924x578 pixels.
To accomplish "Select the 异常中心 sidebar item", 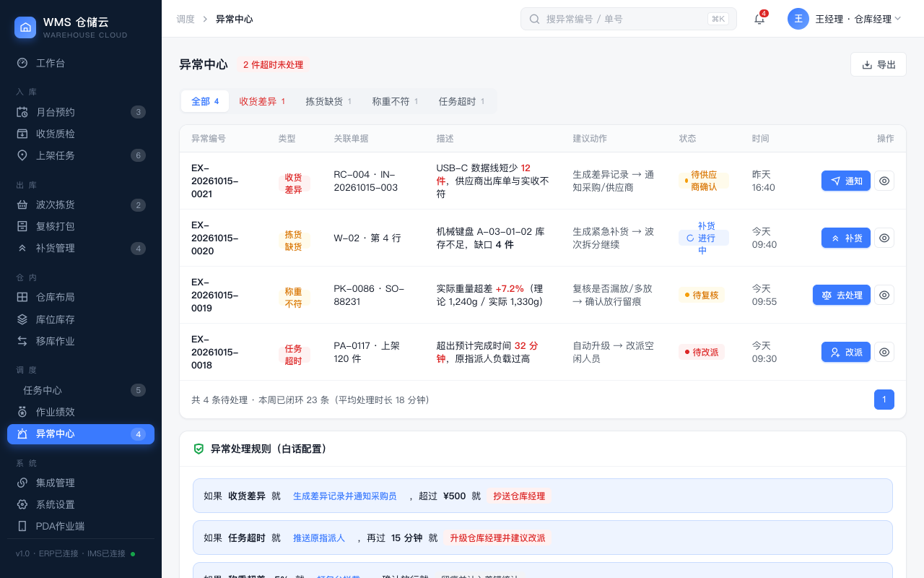I will [81, 433].
